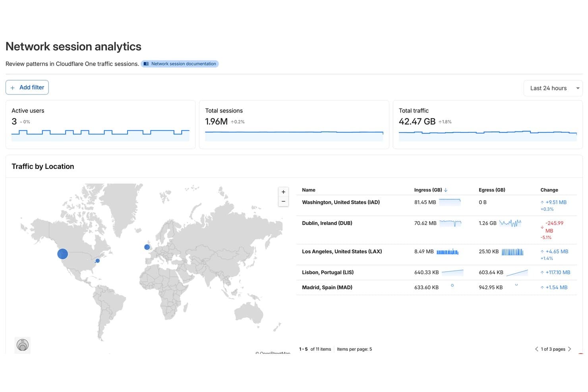Click the -245.99 MB change value
The width and height of the screenshot is (588, 392).
(x=554, y=227)
